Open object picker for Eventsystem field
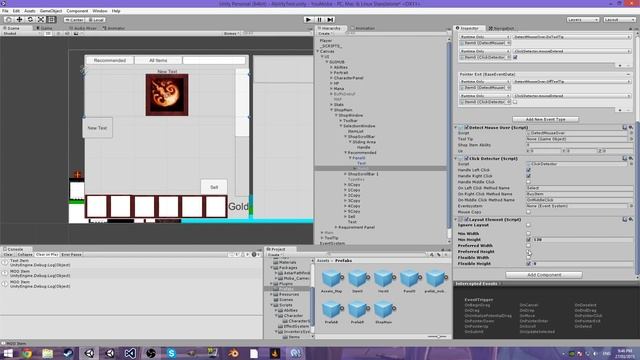The height and width of the screenshot is (360, 640). pyautogui.click(x=631, y=206)
